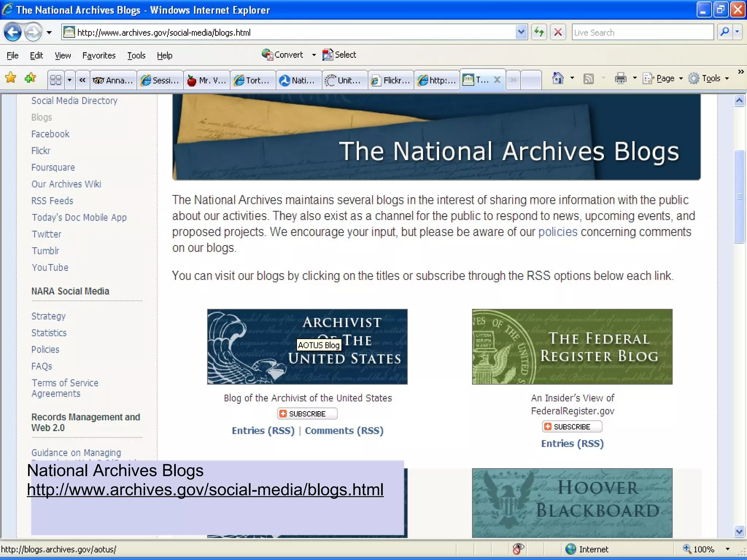Click the Add to Favorites star-plus icon
Viewport: 747px width, 560px height.
[x=31, y=78]
